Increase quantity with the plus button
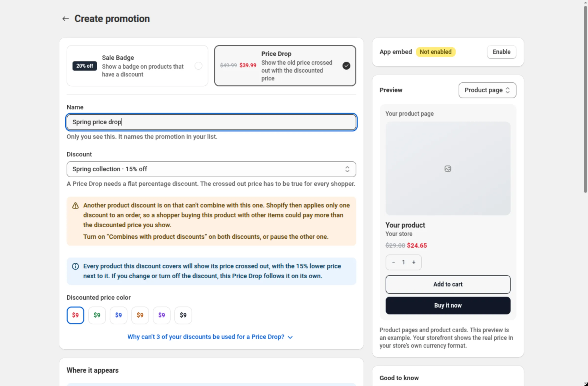 (x=414, y=262)
